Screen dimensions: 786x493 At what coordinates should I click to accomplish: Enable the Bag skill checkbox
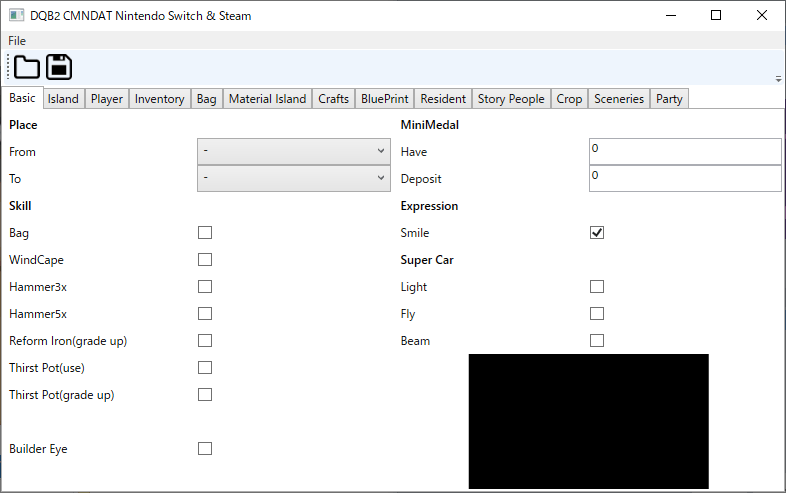tap(205, 233)
